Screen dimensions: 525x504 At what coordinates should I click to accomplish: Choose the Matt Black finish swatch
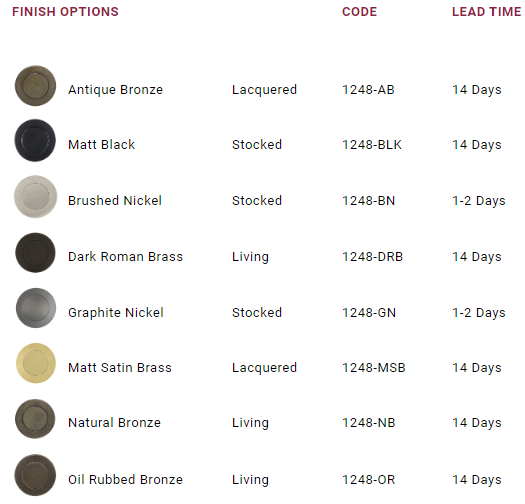coord(35,140)
